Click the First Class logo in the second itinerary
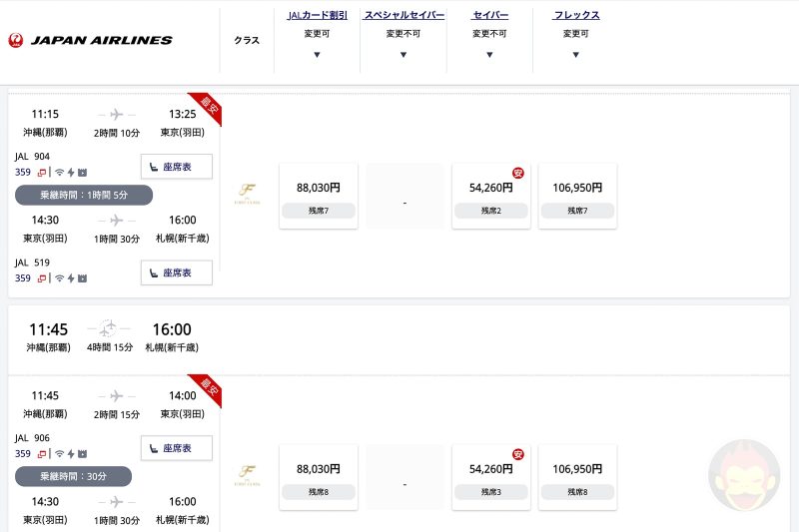The image size is (799, 532). tap(246, 473)
